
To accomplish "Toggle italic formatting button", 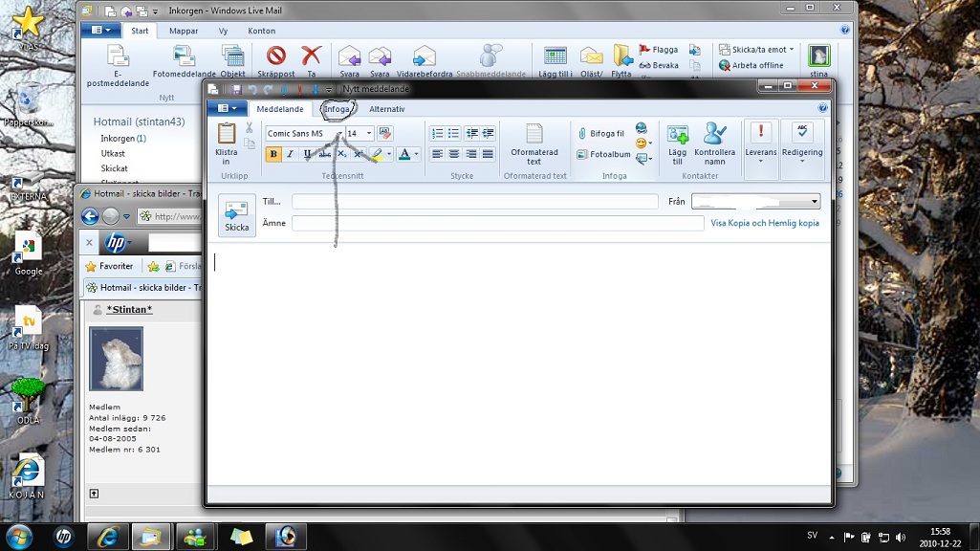I will pos(291,154).
